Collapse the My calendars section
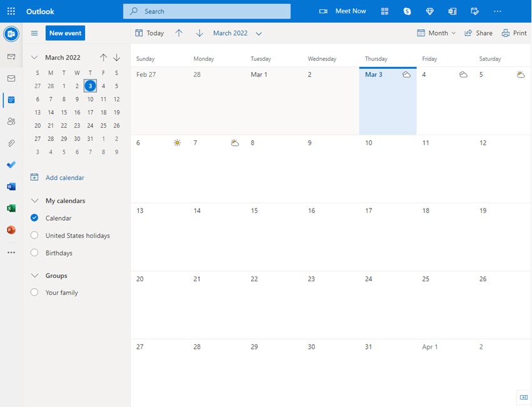 [x=36, y=200]
